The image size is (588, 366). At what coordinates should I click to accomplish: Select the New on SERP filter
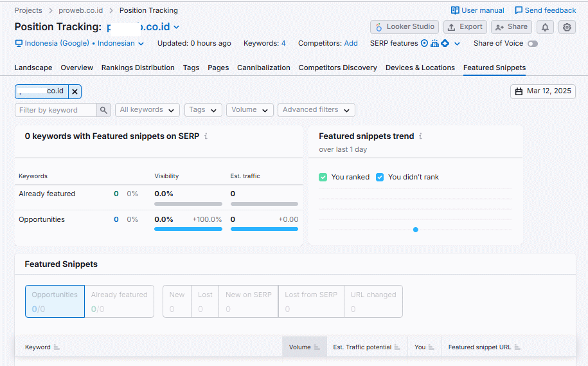click(249, 302)
